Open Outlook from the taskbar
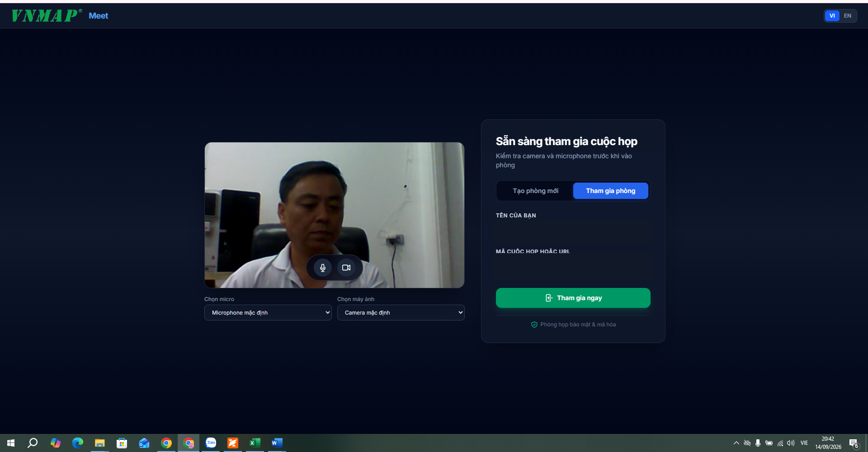This screenshot has height=452, width=868. coord(144,443)
